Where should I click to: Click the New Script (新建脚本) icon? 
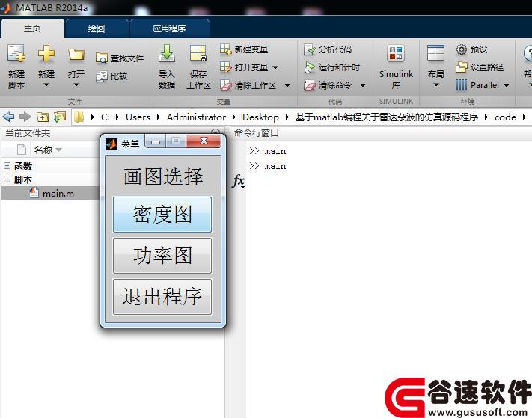pos(16,54)
